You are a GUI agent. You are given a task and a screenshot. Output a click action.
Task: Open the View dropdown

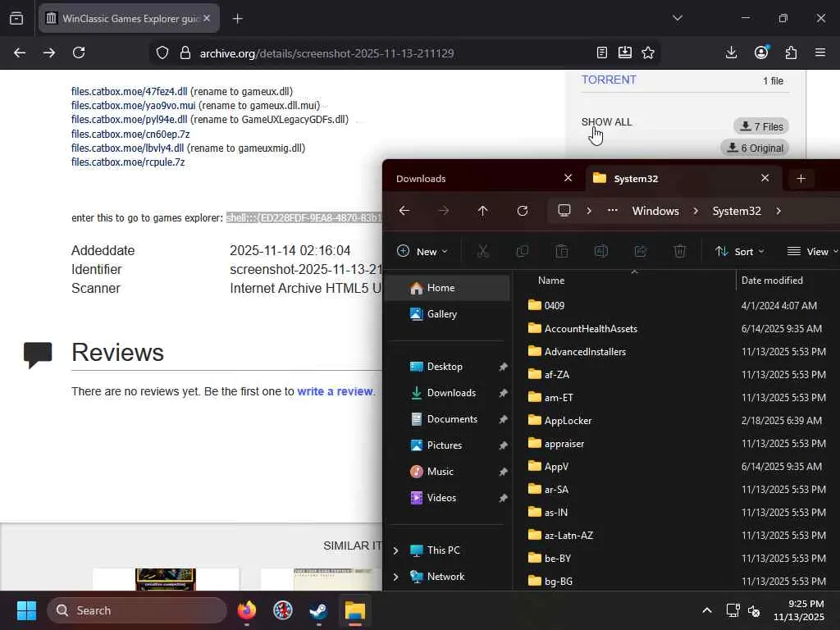[812, 251]
